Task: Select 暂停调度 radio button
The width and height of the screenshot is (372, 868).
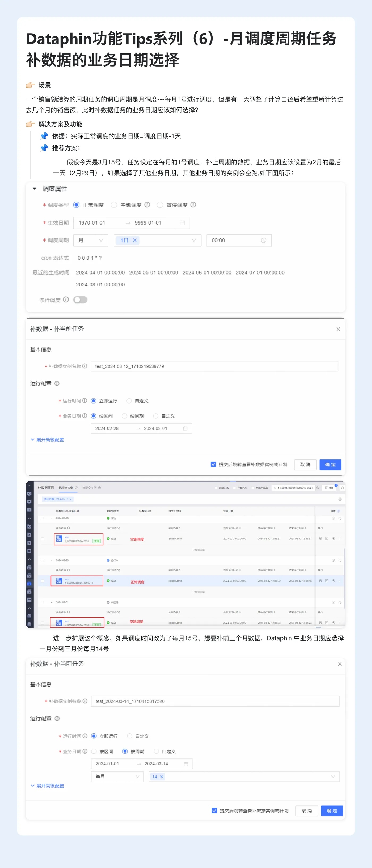Action: click(160, 205)
